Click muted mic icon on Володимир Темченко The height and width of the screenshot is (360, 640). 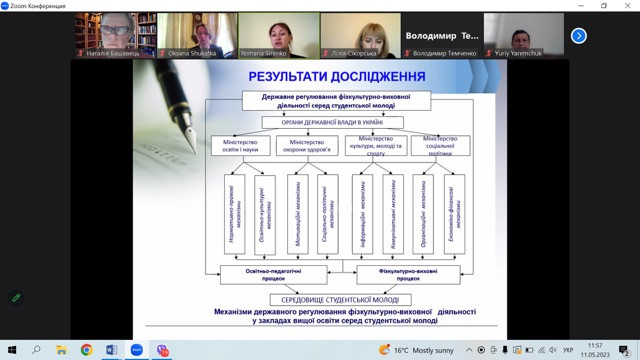tap(407, 53)
